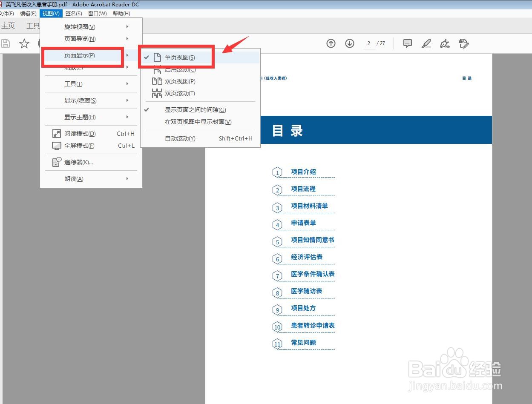
Task: Expand the 朗读(A) submenu
Action: tap(91, 179)
